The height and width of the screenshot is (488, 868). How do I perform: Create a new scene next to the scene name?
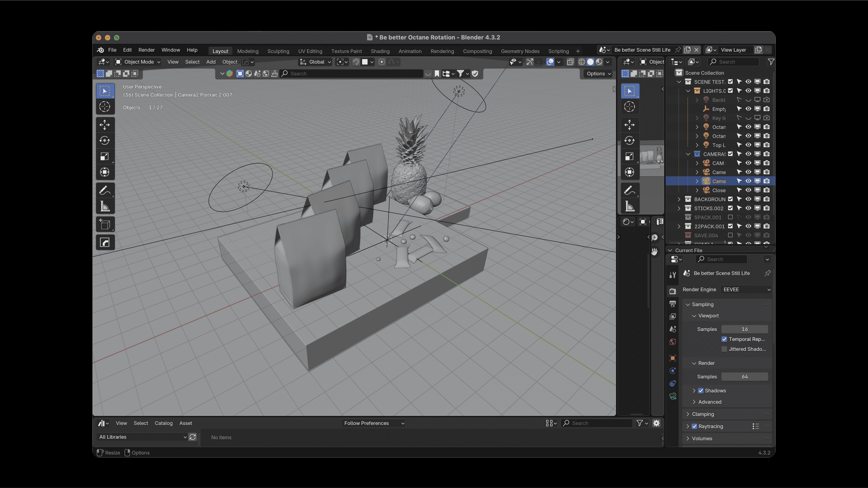(687, 50)
